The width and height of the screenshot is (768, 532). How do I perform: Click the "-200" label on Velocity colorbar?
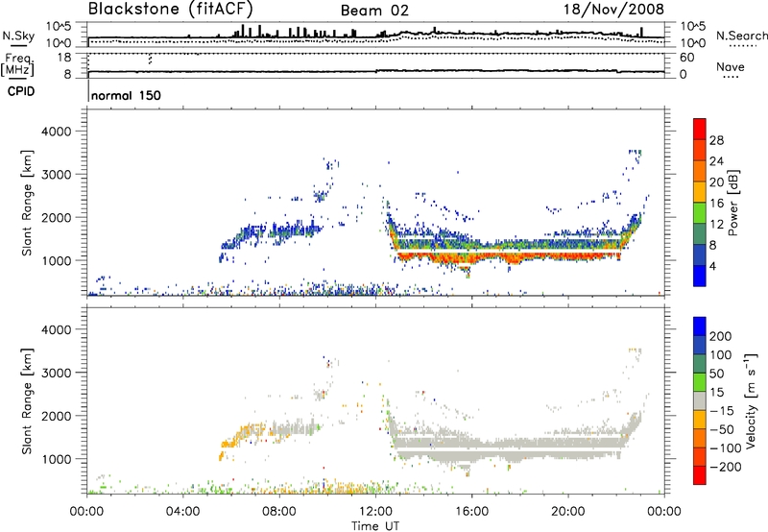tap(725, 467)
